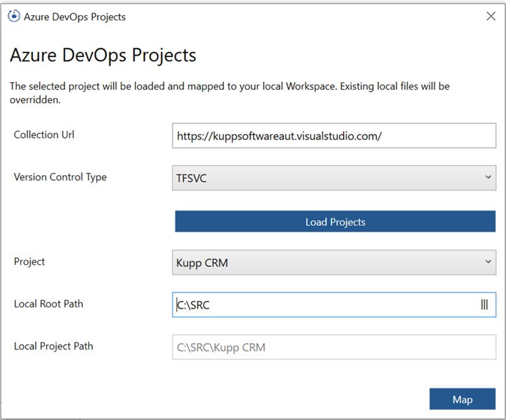Click the 'Local Root Path' label

click(48, 304)
